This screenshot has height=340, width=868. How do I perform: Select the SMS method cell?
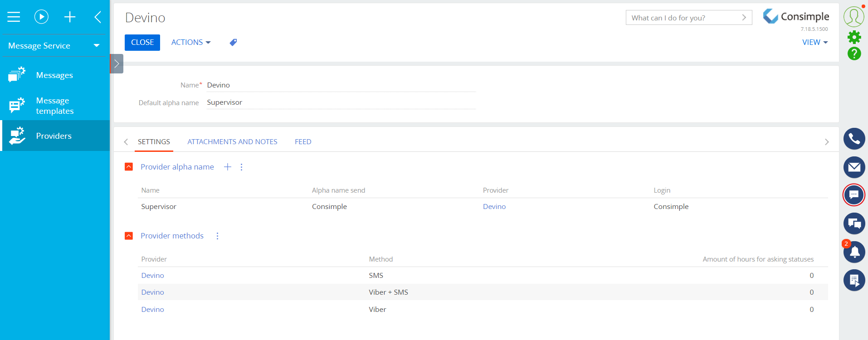click(376, 276)
